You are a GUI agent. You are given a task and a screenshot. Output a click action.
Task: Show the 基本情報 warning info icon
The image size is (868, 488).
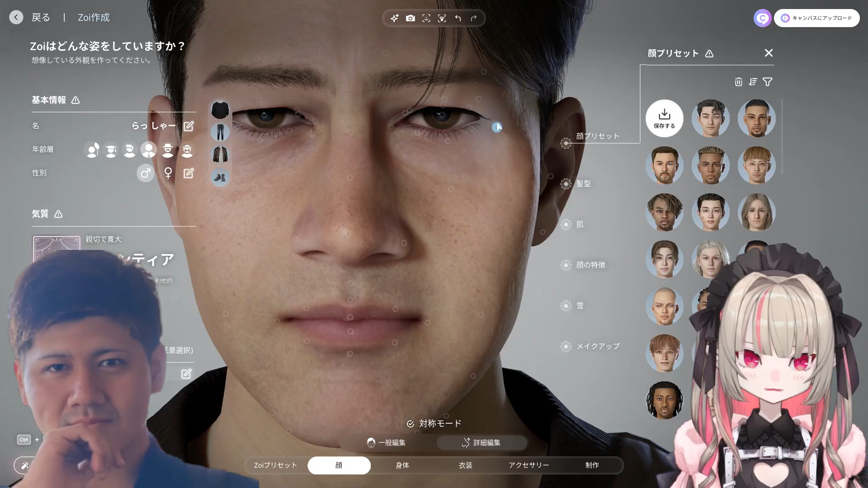point(75,100)
